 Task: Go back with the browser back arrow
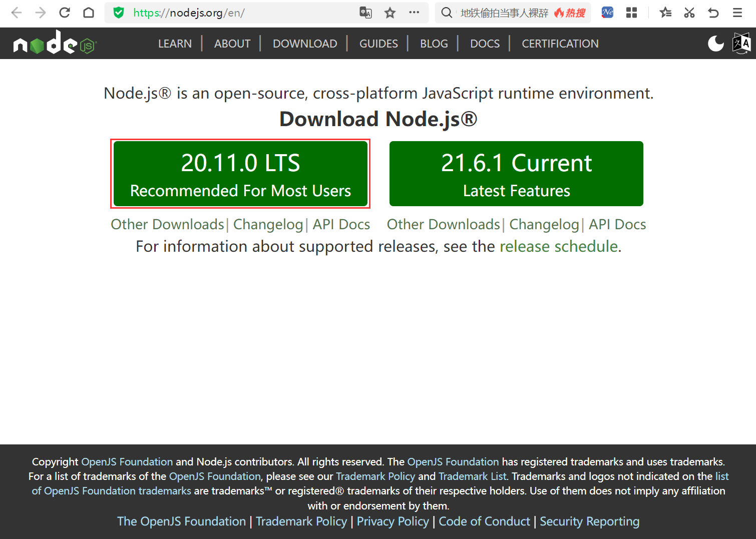click(x=17, y=13)
